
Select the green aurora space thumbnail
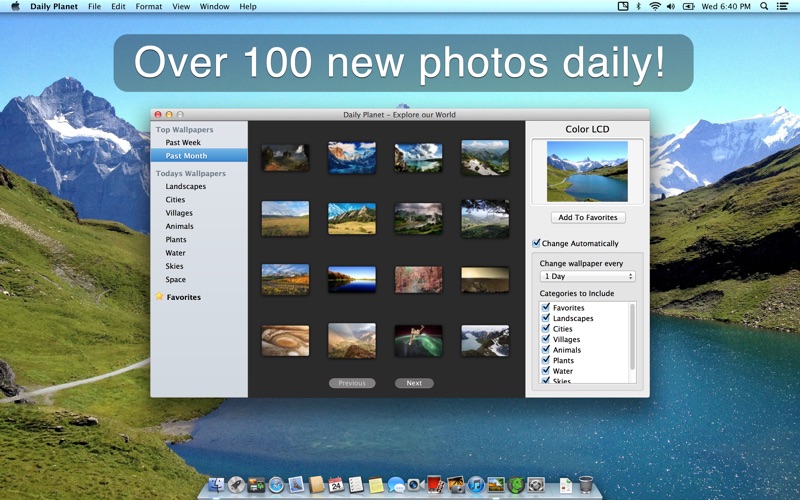tap(418, 341)
